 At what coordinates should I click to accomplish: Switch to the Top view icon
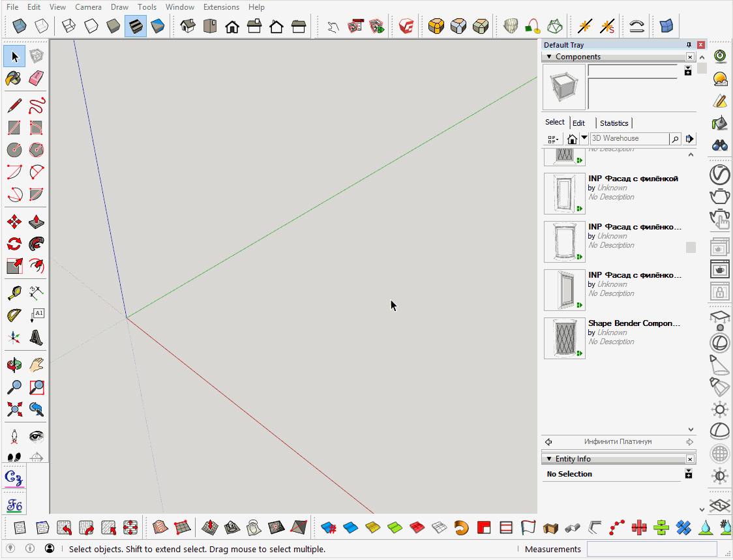coord(209,26)
